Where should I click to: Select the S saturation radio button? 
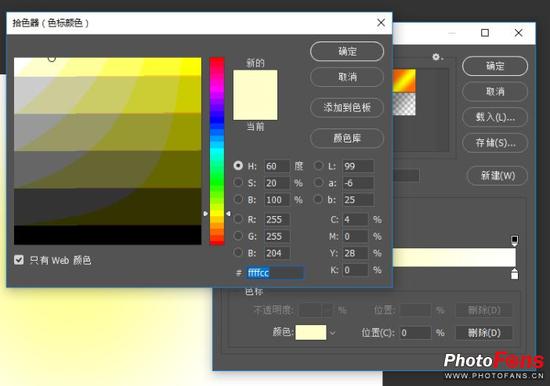click(x=238, y=182)
